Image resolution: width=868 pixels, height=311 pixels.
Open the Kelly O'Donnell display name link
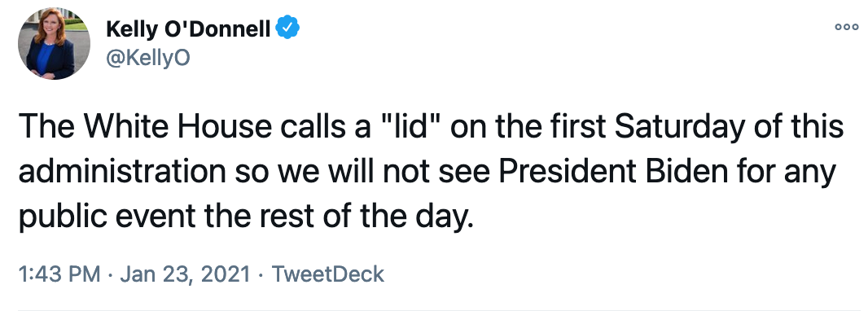[188, 28]
